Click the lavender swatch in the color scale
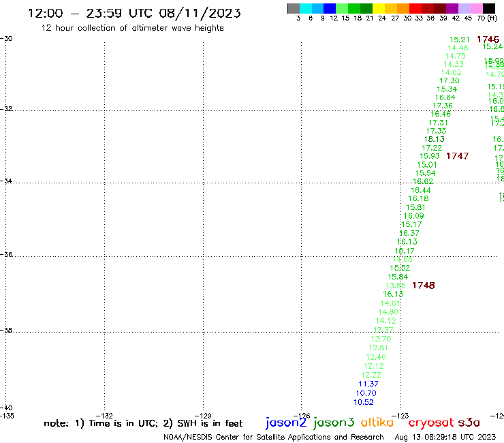This screenshot has width=504, height=443. click(464, 8)
